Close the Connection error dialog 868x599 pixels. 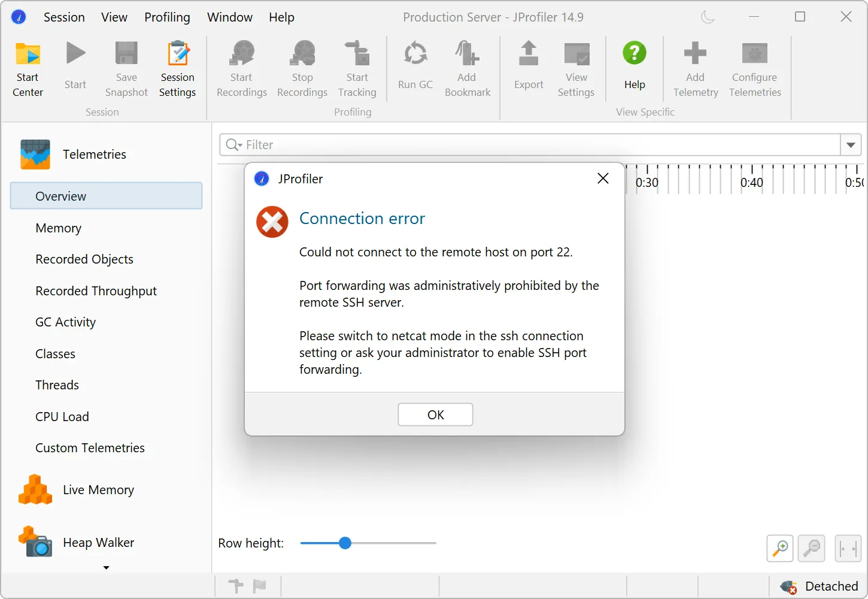point(603,179)
